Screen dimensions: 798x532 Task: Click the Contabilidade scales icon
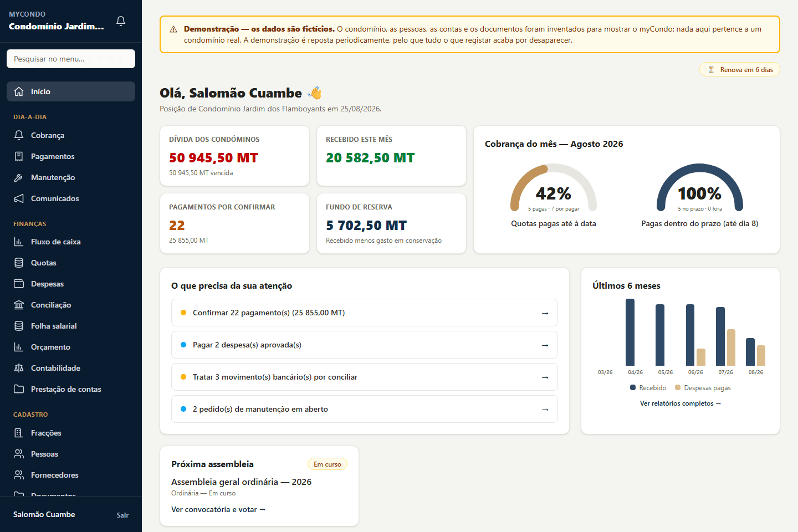(x=19, y=368)
